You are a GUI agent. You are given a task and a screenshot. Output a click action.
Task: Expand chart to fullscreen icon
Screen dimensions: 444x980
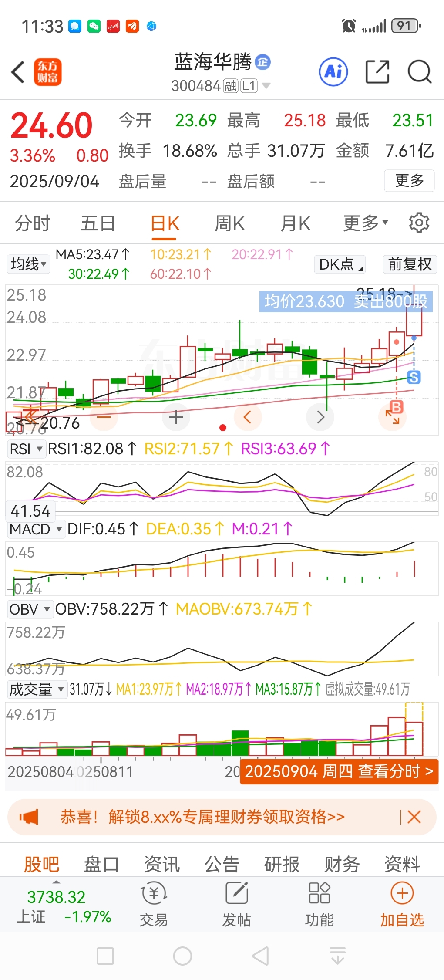[x=392, y=417]
